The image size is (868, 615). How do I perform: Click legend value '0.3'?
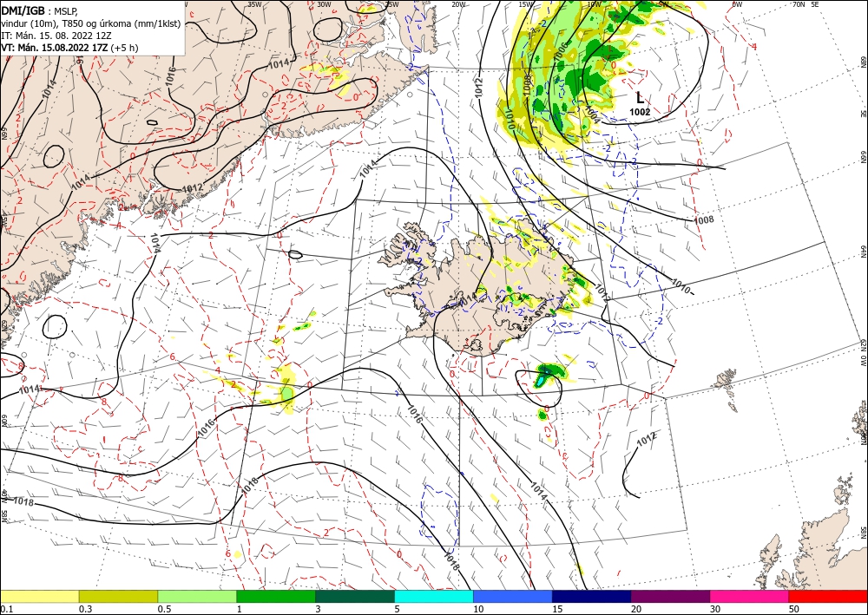coord(85,609)
